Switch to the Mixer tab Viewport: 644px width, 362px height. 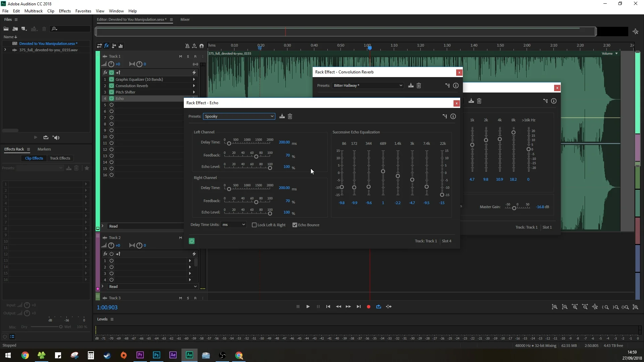coord(185,19)
